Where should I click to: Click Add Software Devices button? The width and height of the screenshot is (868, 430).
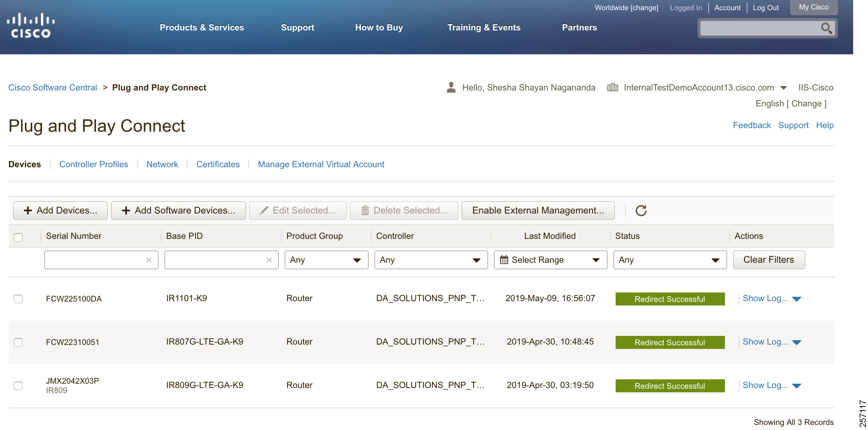tap(179, 211)
